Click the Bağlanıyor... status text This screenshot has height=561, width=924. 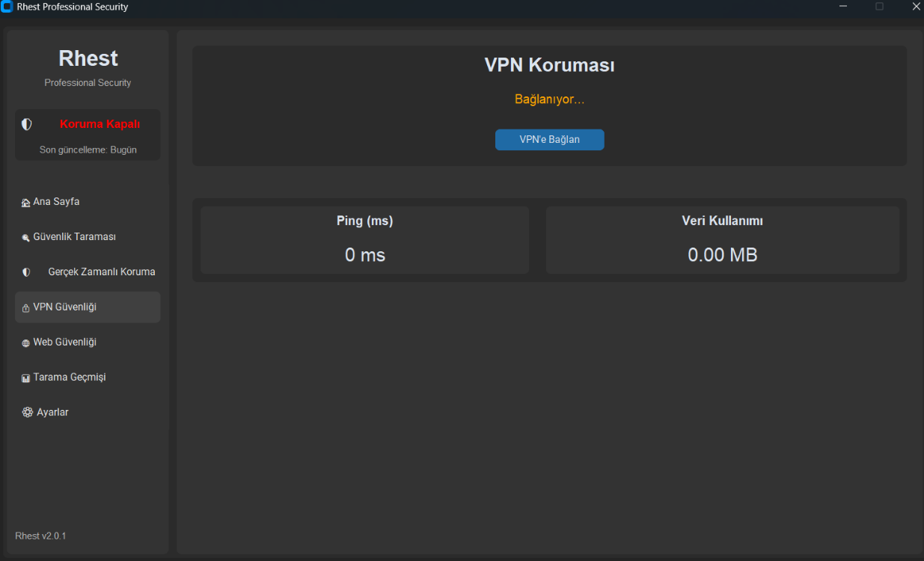[x=549, y=99]
